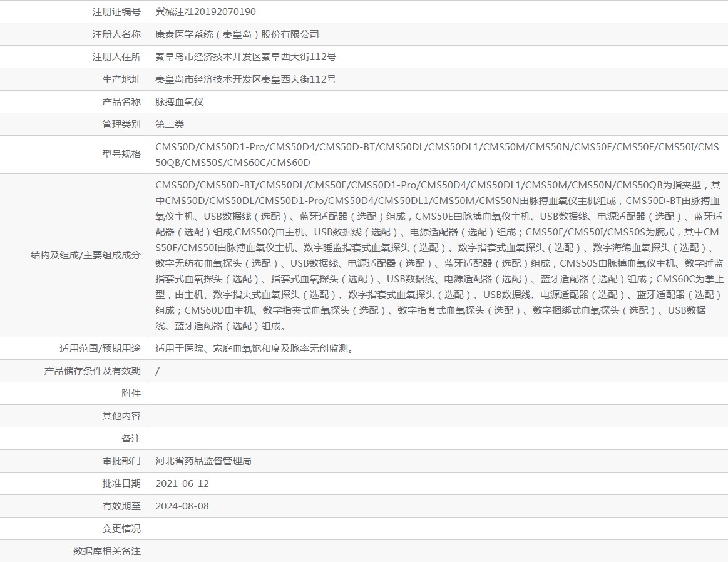The height and width of the screenshot is (562, 728).
Task: Click the 审批部门 label
Action: (121, 461)
